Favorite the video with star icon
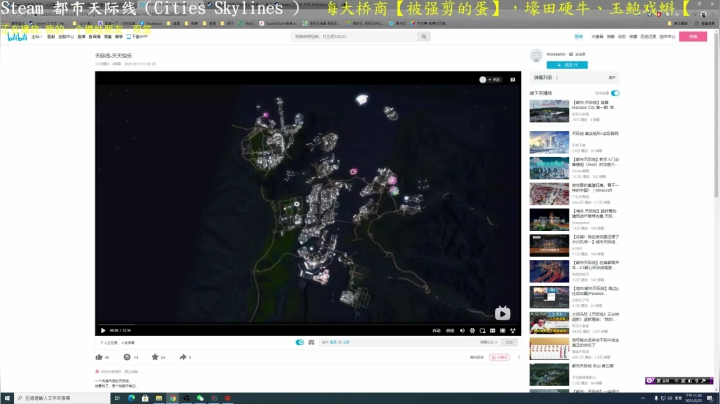 pyautogui.click(x=155, y=357)
